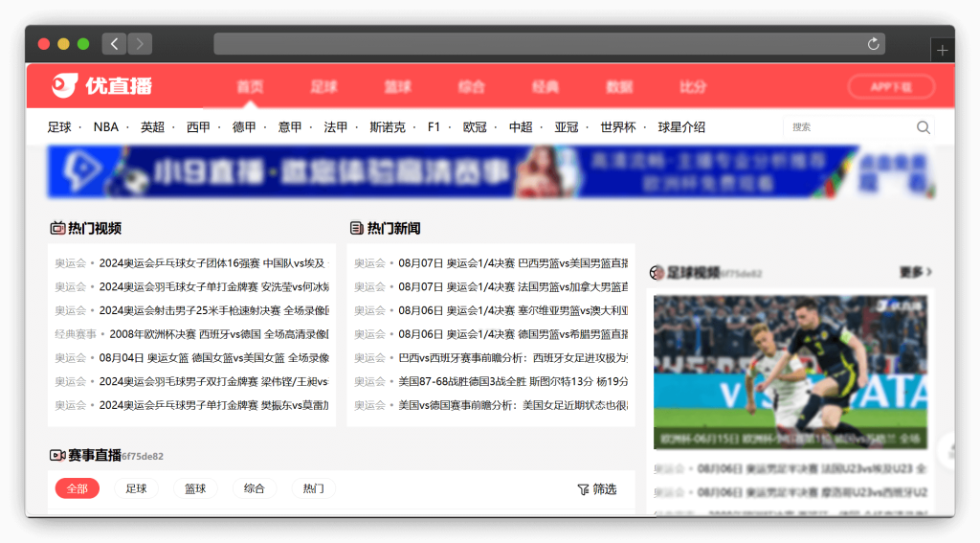Open 乒乓球女子团体16强赛 中国队 video

(213, 263)
